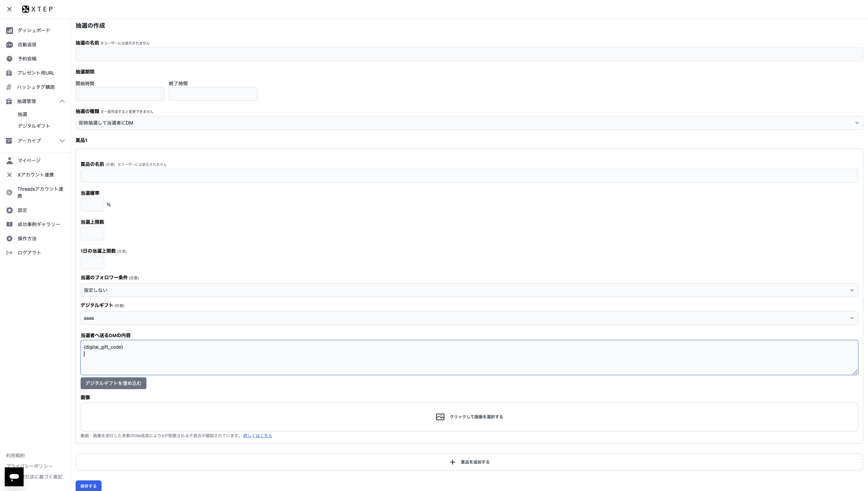Click the 自動返信 chat bubble icon
The width and height of the screenshot is (868, 491).
(x=9, y=45)
